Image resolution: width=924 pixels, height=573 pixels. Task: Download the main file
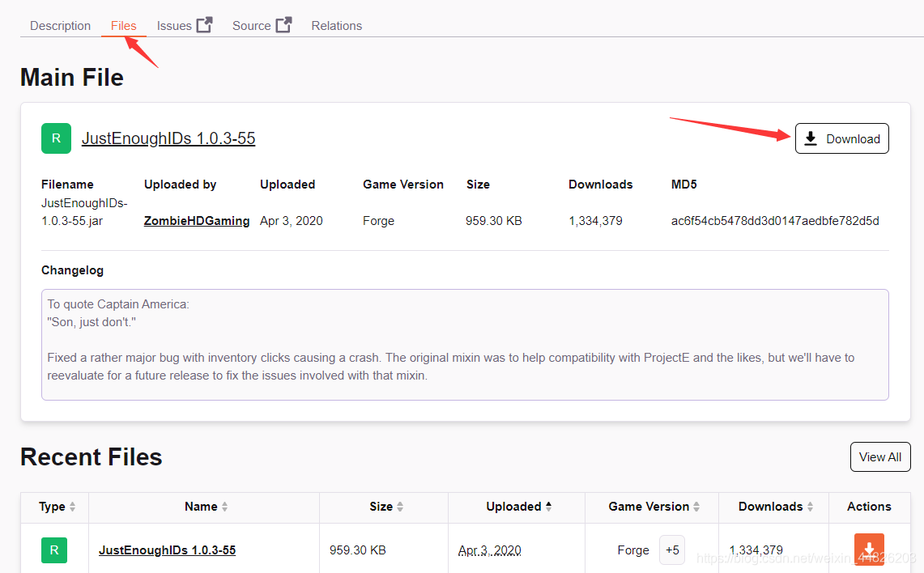(x=841, y=138)
